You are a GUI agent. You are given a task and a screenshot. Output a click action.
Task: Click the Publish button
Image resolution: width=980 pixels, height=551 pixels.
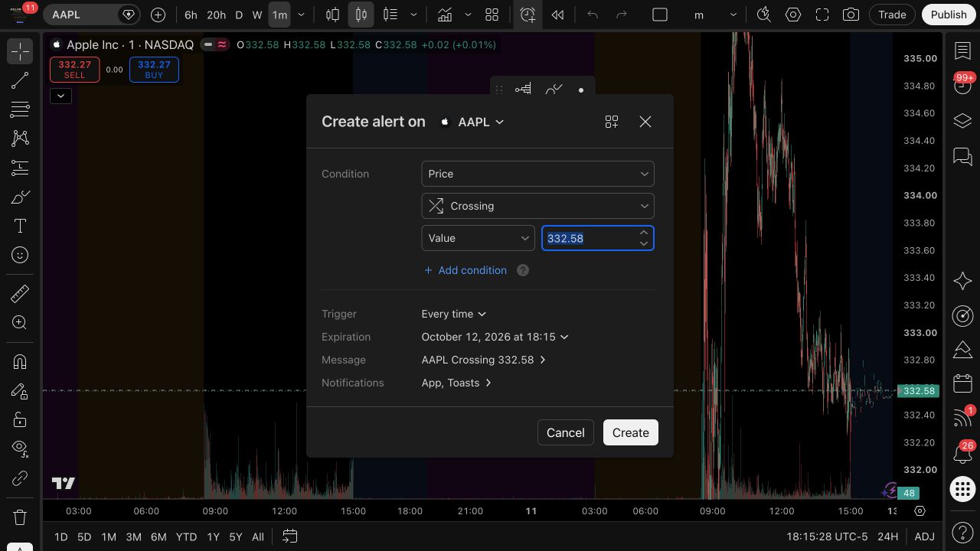pyautogui.click(x=949, y=15)
